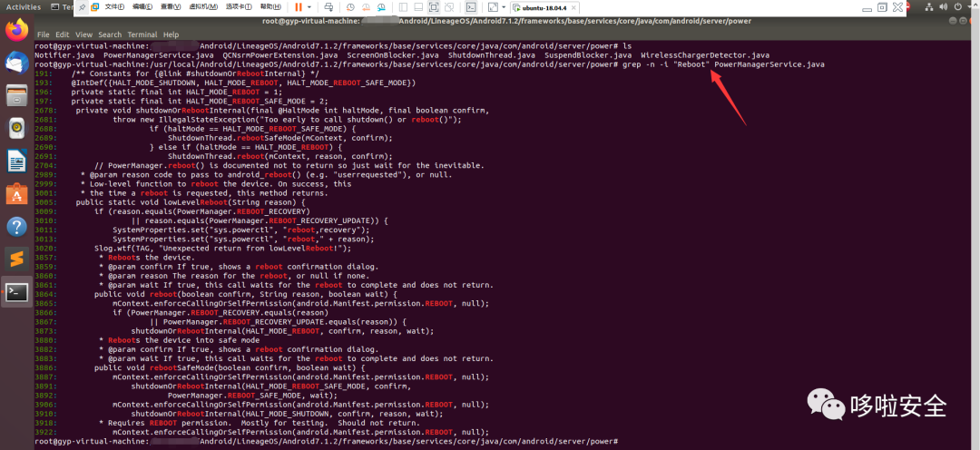
Task: Open the terminal Help menu
Action: [x=171, y=35]
